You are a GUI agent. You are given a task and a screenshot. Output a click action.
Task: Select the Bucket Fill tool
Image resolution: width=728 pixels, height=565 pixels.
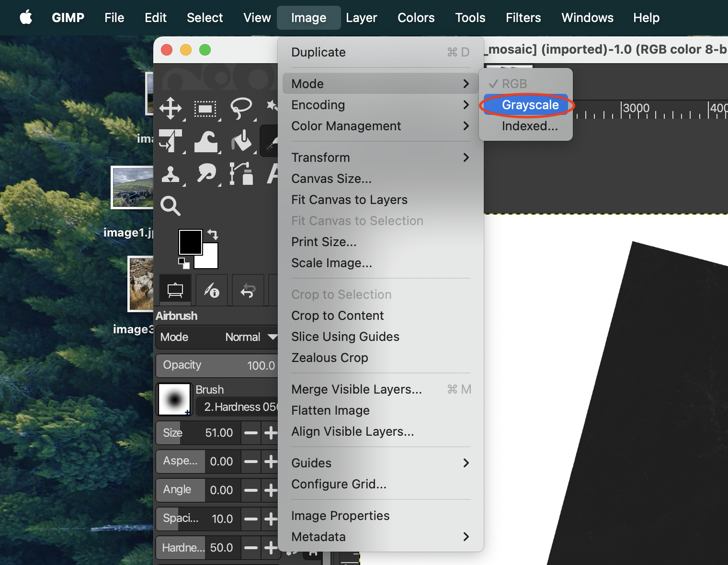242,141
